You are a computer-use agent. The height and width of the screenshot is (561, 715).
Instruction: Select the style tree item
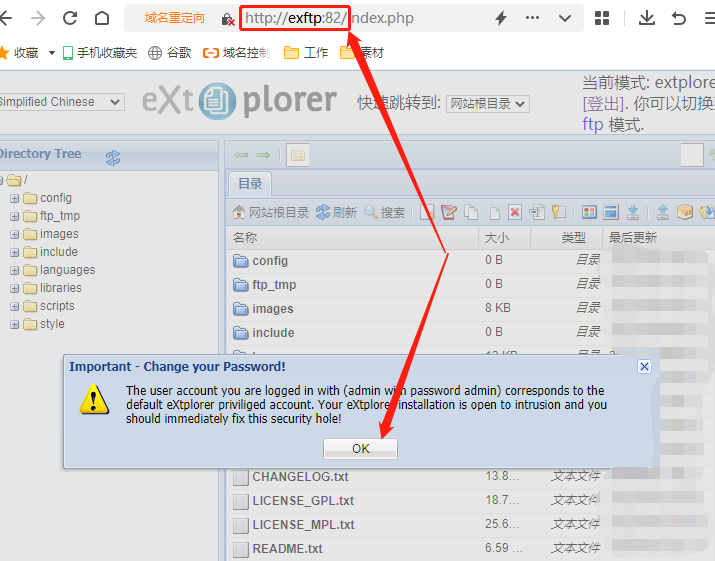(x=44, y=324)
